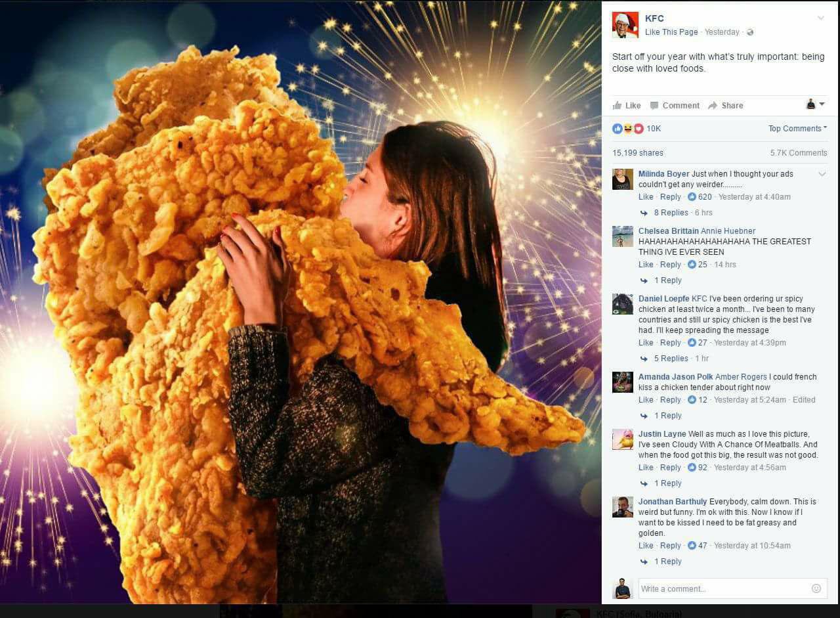The height and width of the screenshot is (618, 840).
Task: Open the reaction emojis next to 10K
Action: pos(628,129)
